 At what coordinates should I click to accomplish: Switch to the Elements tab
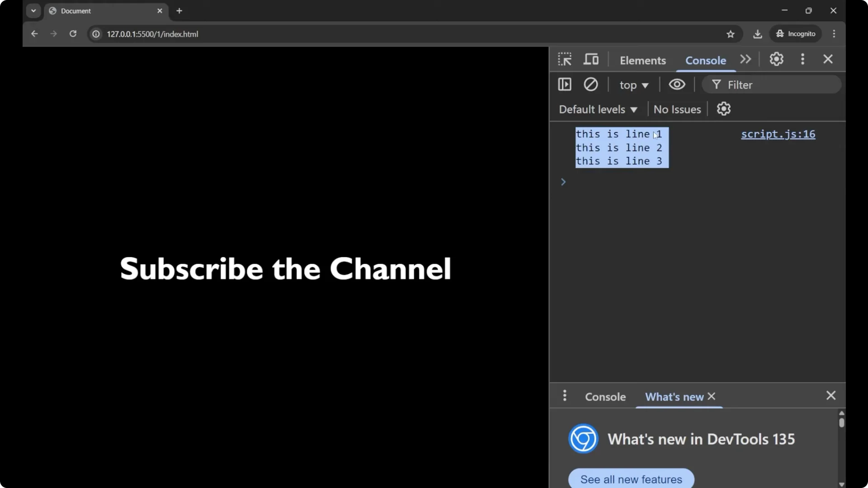coord(642,60)
